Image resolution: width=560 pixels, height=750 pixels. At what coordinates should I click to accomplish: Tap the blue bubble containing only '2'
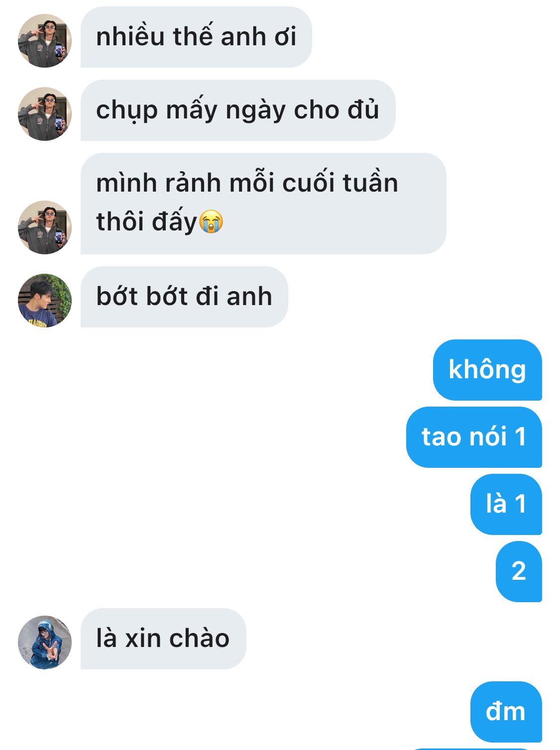click(519, 571)
